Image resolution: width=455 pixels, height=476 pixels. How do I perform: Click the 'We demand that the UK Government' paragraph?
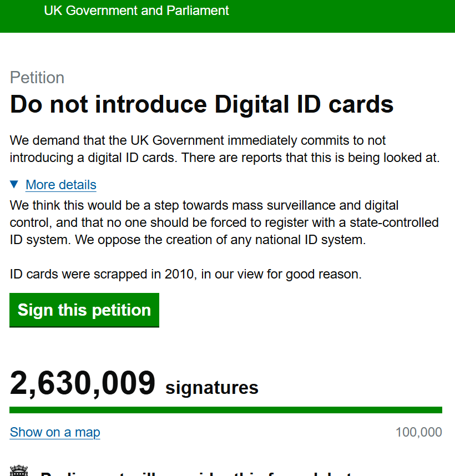[198, 140]
